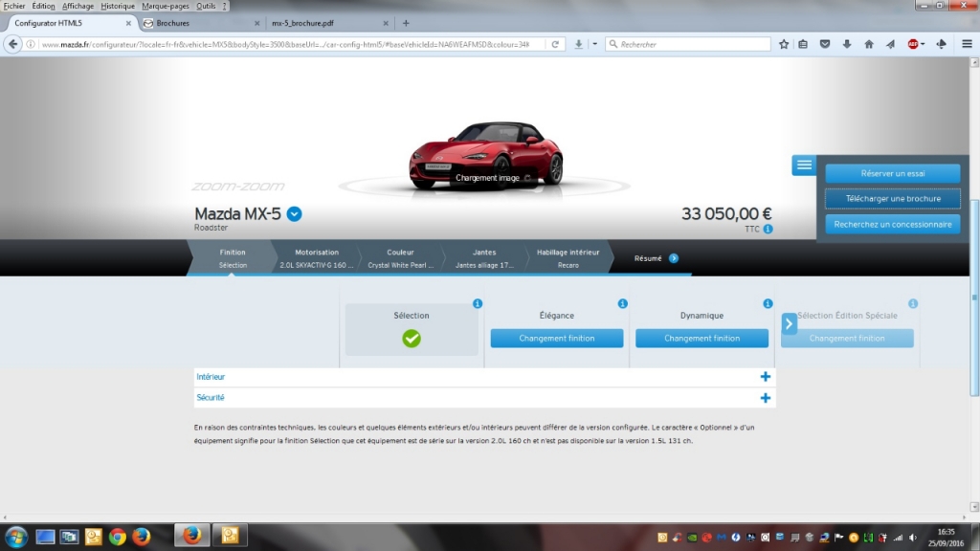Go to the Habillage intérieur step

[x=568, y=258]
